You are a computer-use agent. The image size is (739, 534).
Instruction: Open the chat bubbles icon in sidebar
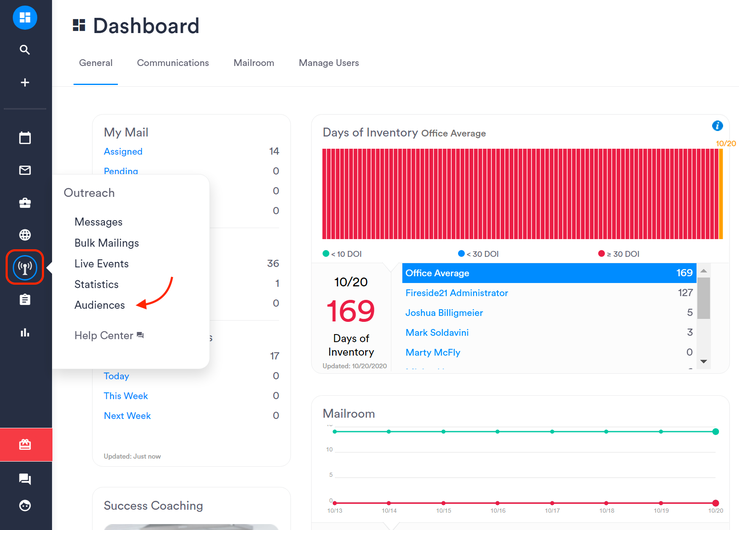click(25, 480)
